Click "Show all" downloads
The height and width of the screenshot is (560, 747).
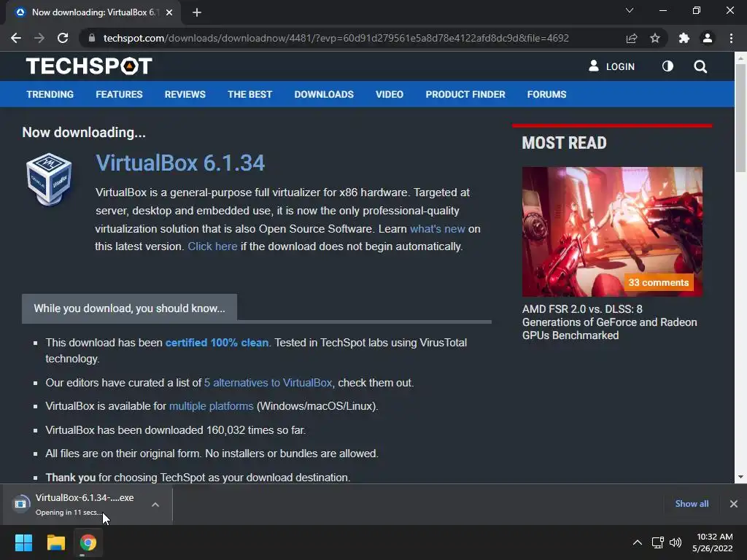click(692, 503)
